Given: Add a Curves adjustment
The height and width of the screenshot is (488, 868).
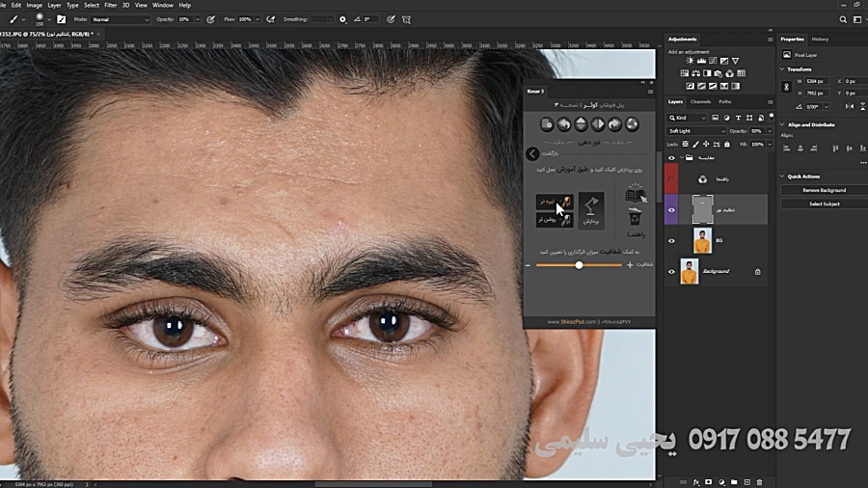Looking at the screenshot, I should [713, 61].
